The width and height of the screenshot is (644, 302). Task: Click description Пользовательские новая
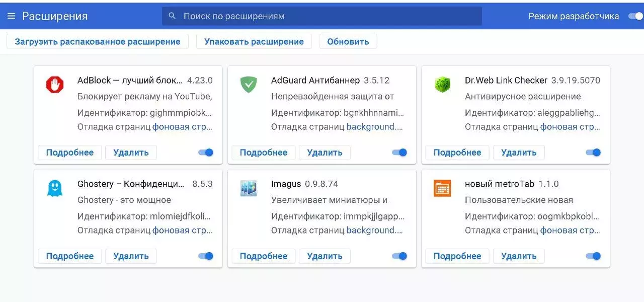(519, 200)
